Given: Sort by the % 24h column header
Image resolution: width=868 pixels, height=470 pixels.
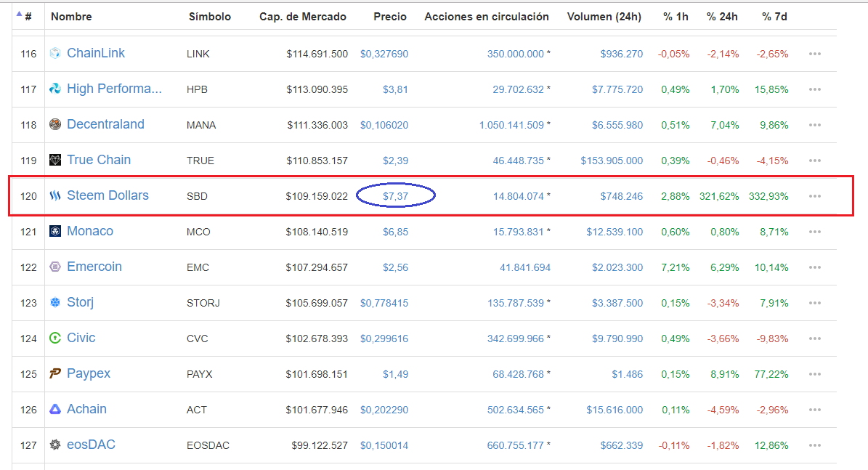Looking at the screenshot, I should pos(722,17).
